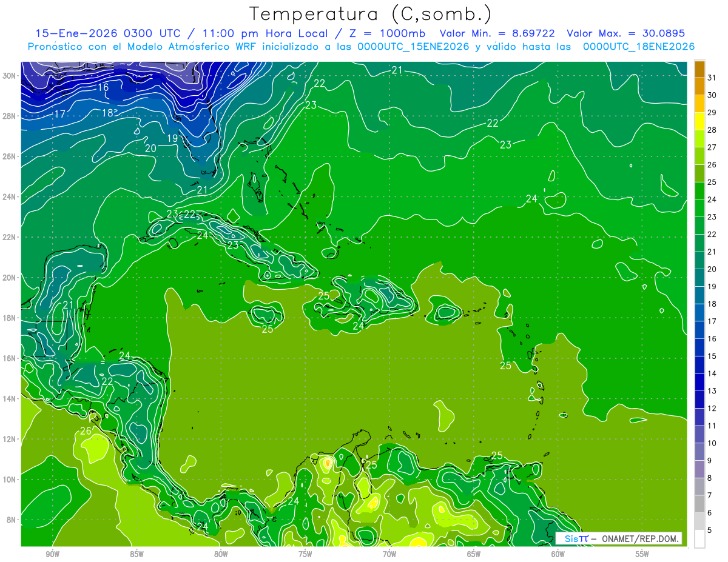Click the 75W longitude axis label
The image size is (728, 562).
pos(305,554)
